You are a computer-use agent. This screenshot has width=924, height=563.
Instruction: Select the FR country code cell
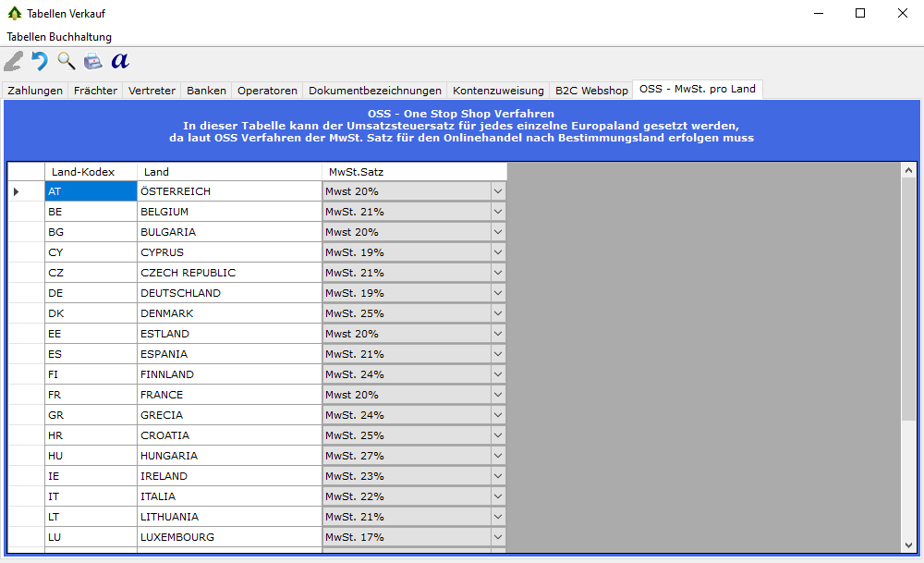(x=91, y=395)
